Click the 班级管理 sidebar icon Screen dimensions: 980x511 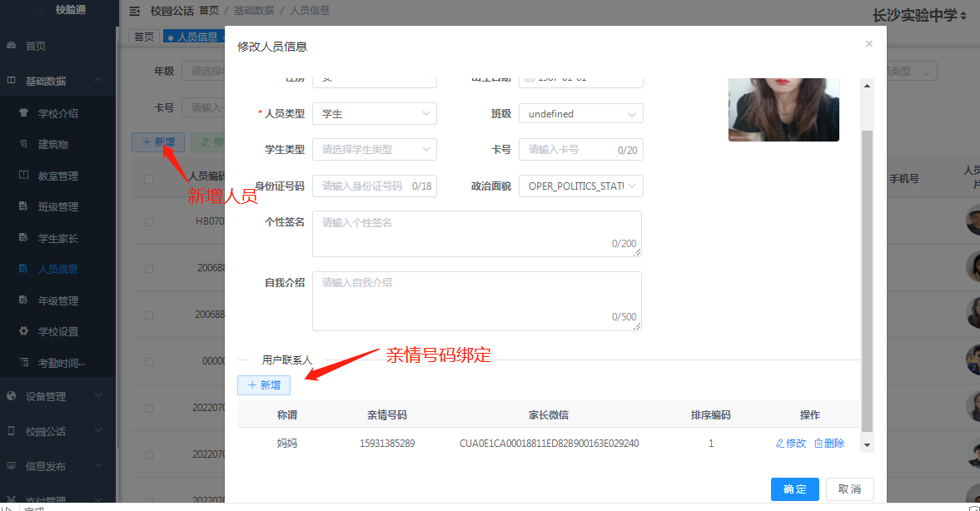[x=24, y=206]
